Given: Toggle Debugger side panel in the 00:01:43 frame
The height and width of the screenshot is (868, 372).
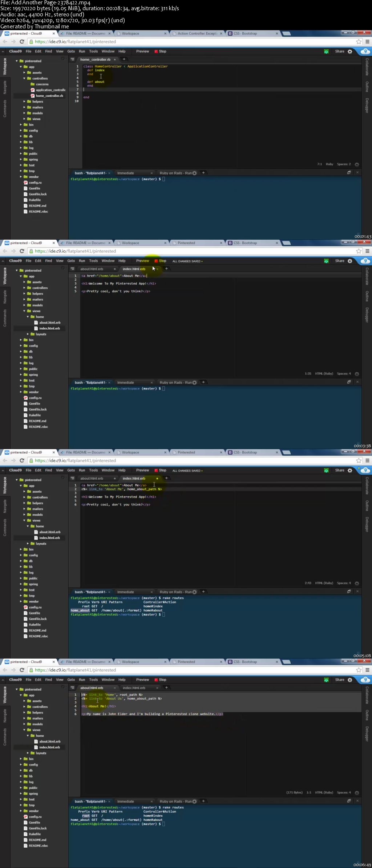Looking at the screenshot, I should [367, 105].
